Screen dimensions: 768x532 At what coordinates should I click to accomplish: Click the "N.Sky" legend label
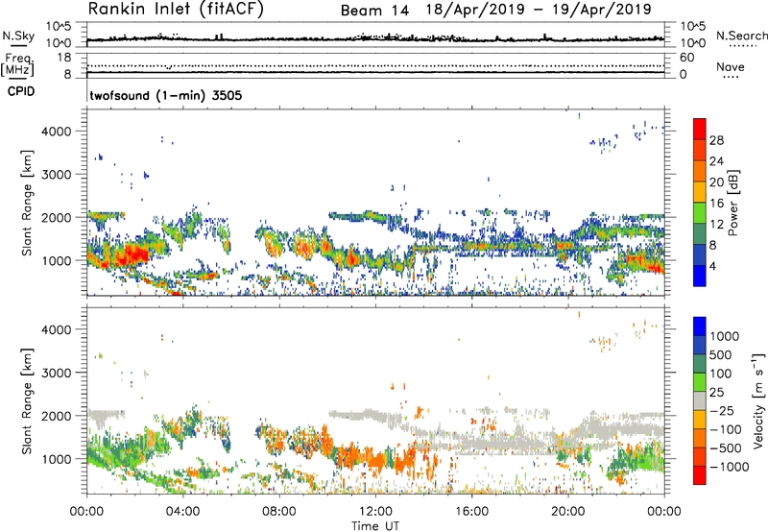click(18, 36)
